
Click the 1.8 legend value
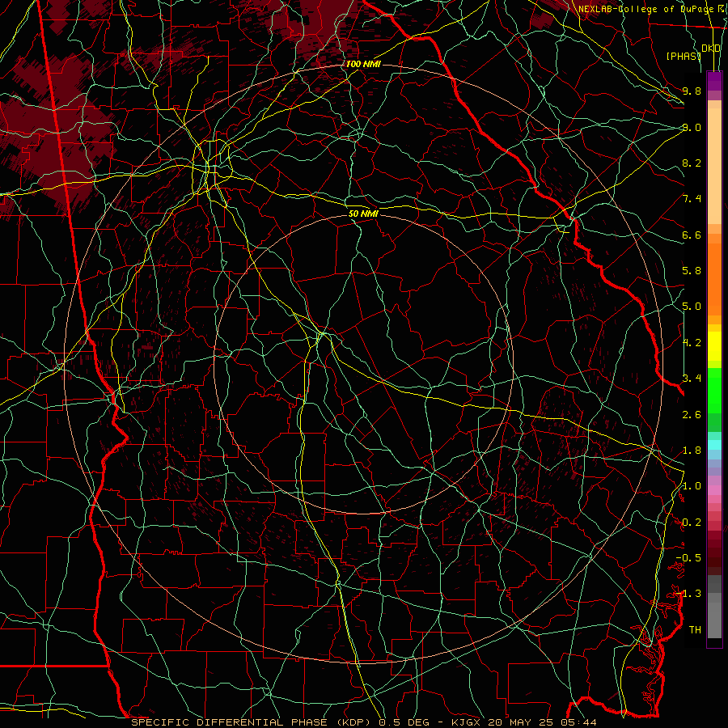(692, 451)
